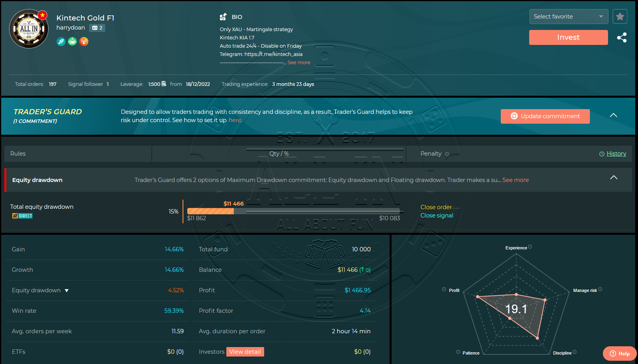638x364 pixels.
Task: Expand bio with See more link
Action: click(x=299, y=63)
